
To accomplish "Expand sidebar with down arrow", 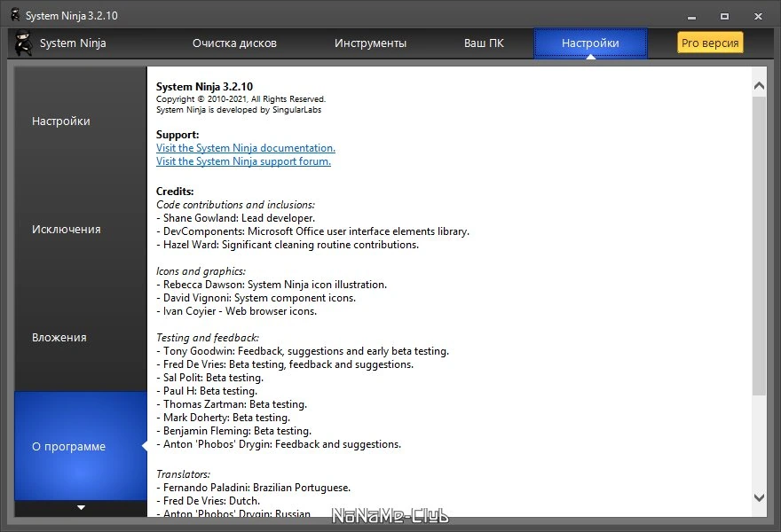I will pos(81,507).
